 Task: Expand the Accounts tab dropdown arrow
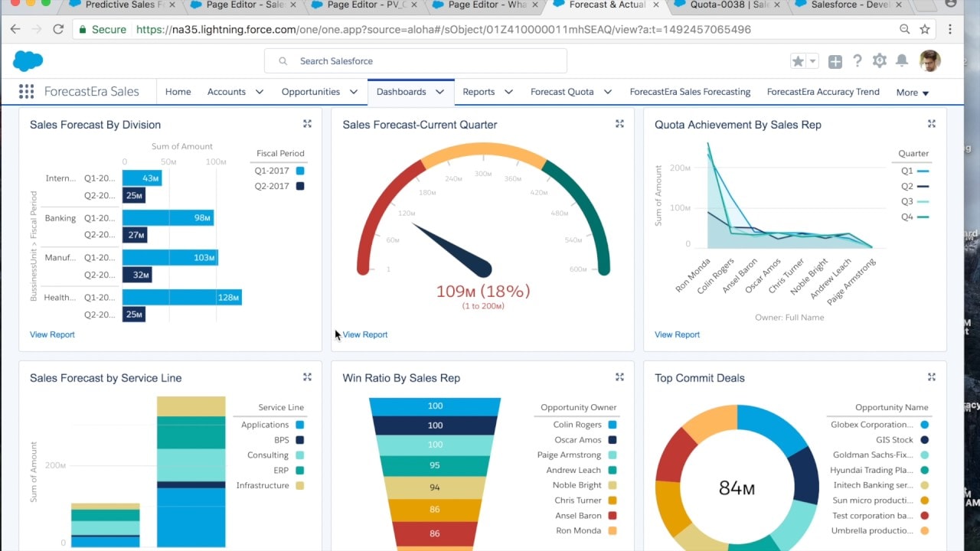(x=260, y=92)
